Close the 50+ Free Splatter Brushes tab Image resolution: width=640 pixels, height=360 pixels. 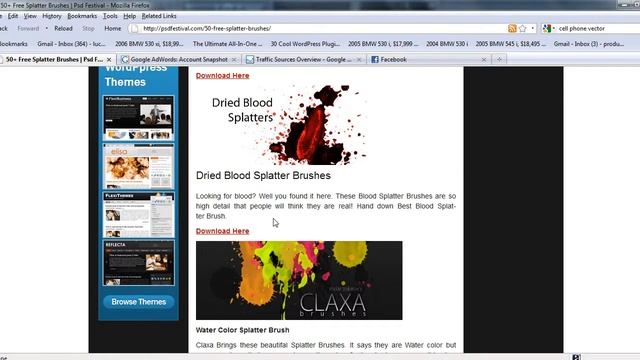[x=109, y=60]
